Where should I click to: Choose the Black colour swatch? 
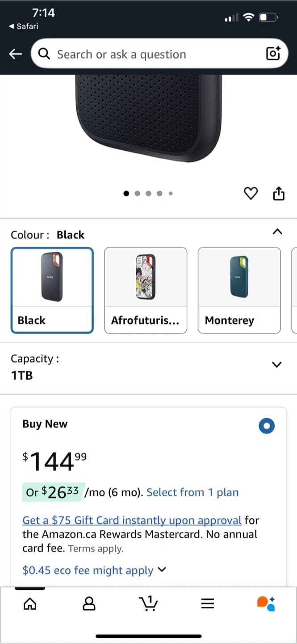click(x=52, y=290)
